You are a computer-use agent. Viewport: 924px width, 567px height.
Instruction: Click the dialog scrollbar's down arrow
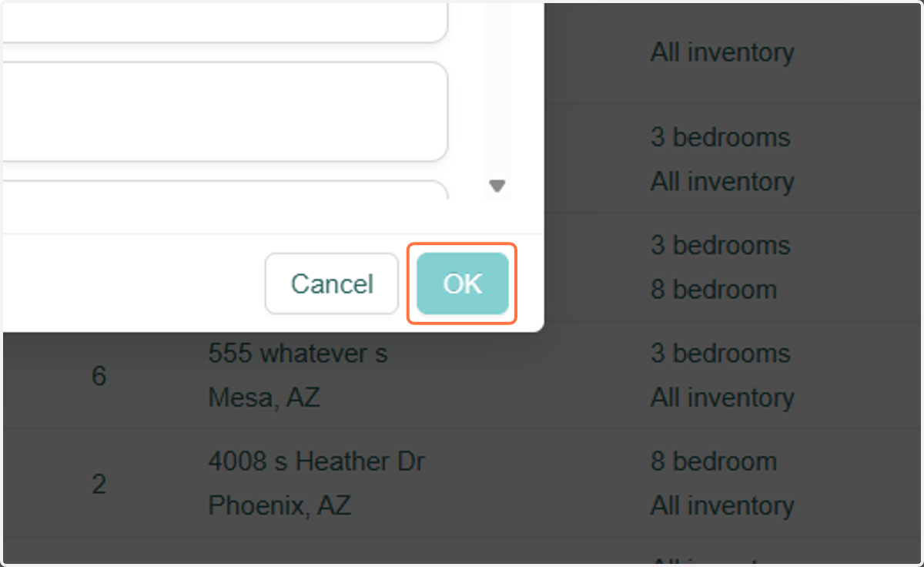pyautogui.click(x=497, y=186)
